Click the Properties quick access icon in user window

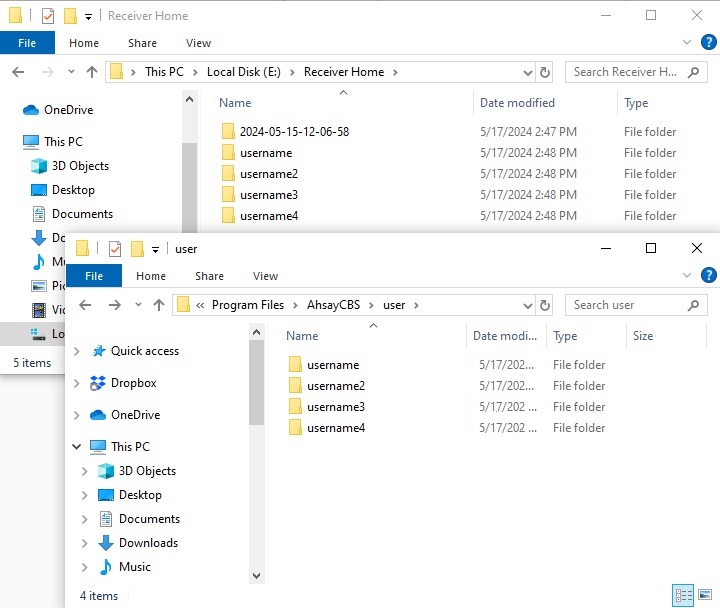coord(115,249)
